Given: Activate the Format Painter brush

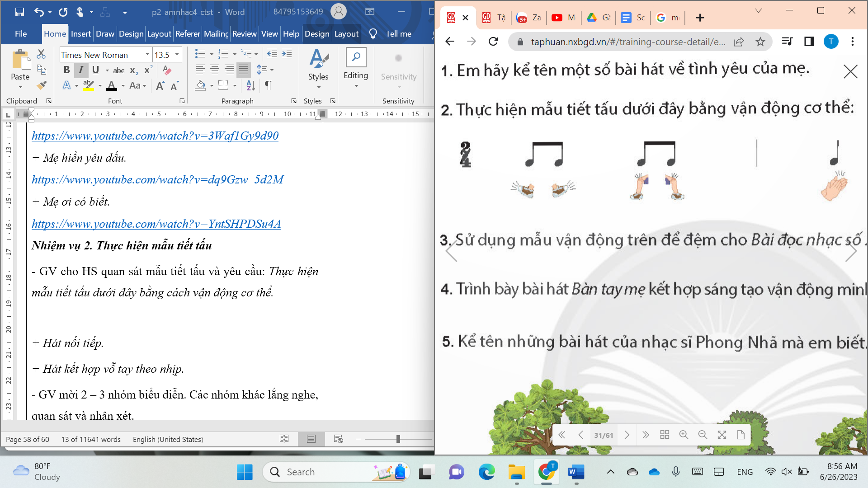Looking at the screenshot, I should [x=42, y=85].
